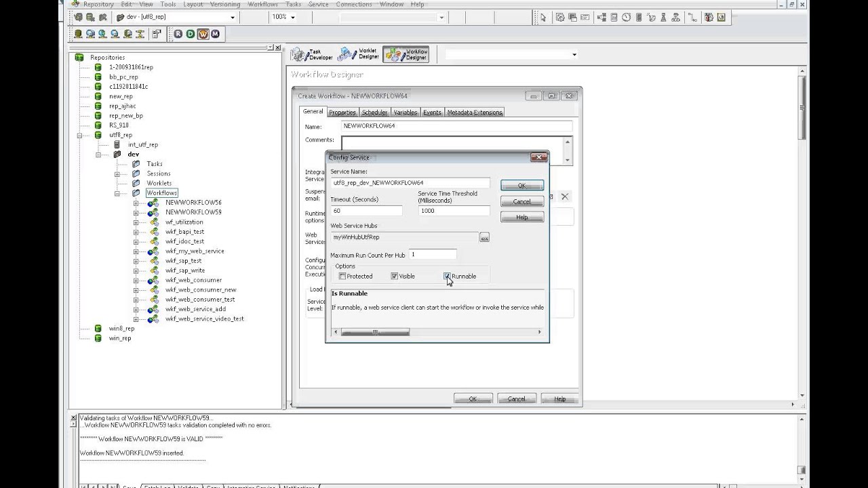The height and width of the screenshot is (488, 868).
Task: Switch to the Properties tab
Action: point(342,113)
